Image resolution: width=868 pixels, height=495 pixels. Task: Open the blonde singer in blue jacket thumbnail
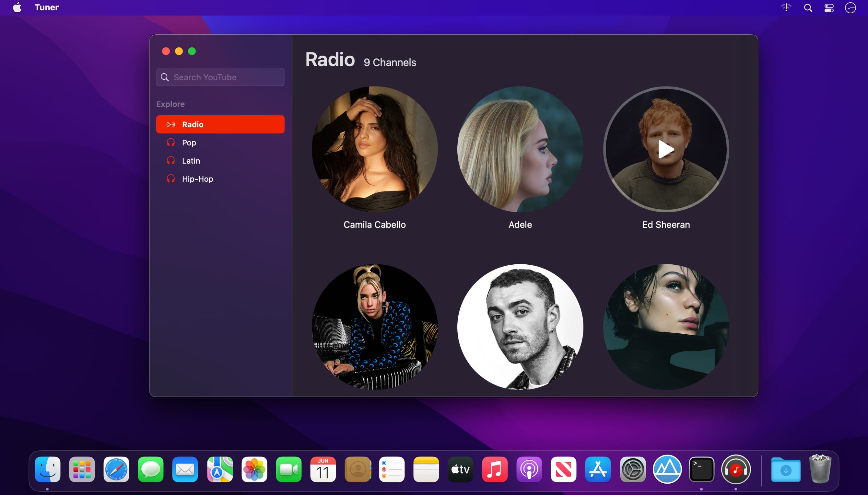[374, 327]
